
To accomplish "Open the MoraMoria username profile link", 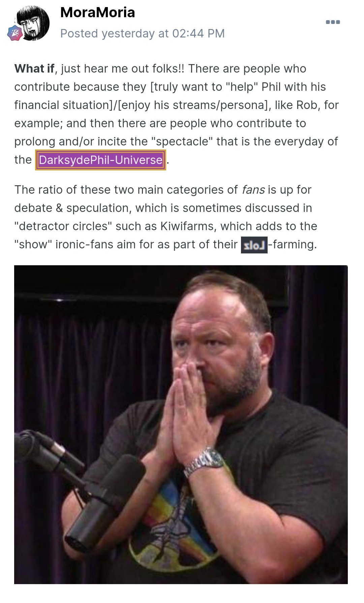I will 97,12.
